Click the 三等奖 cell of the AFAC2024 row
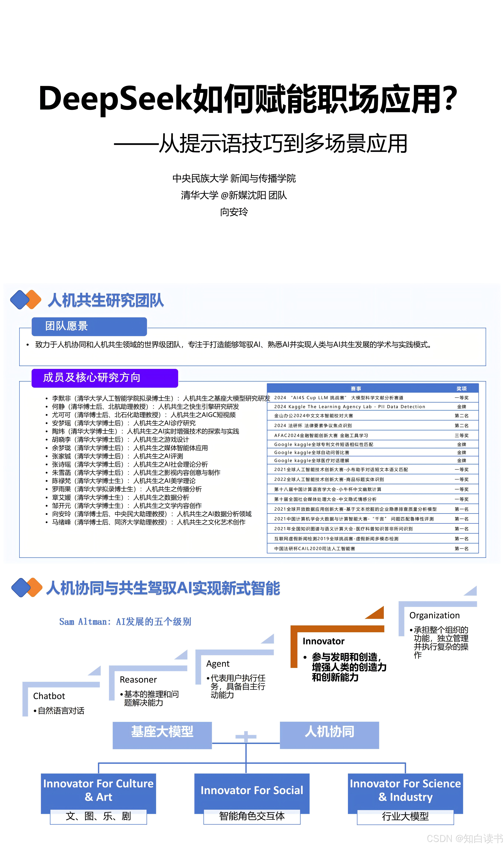The height and width of the screenshot is (847, 504). 461,435
